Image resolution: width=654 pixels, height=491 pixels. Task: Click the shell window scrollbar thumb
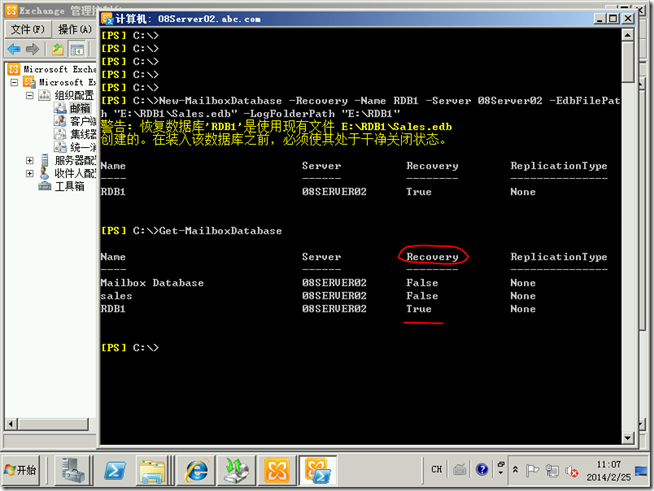click(x=628, y=62)
